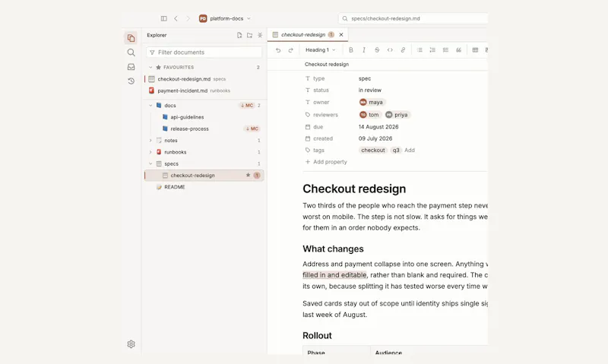
Task: Click the tom reviewer chip
Action: (x=369, y=115)
